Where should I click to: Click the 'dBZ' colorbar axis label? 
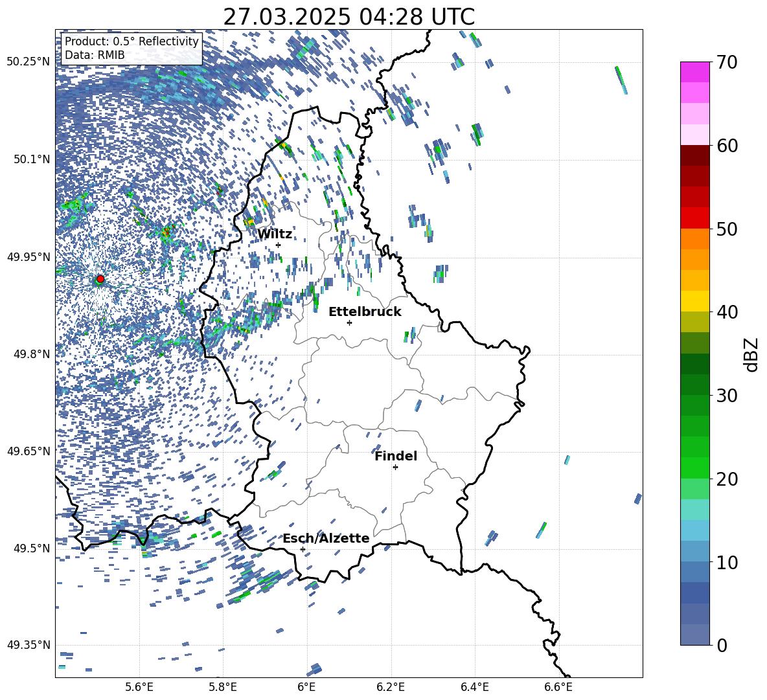[752, 354]
